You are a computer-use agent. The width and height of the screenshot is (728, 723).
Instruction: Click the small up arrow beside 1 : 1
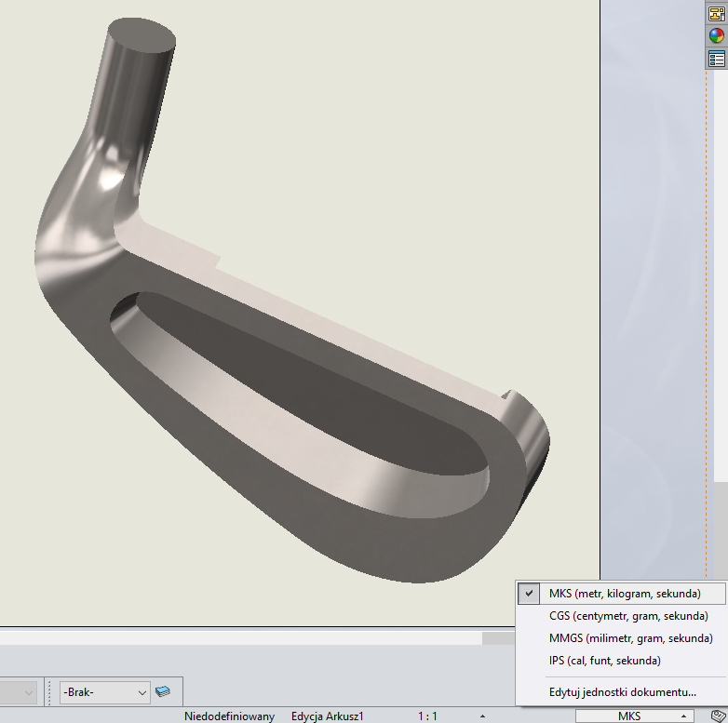pyautogui.click(x=482, y=716)
